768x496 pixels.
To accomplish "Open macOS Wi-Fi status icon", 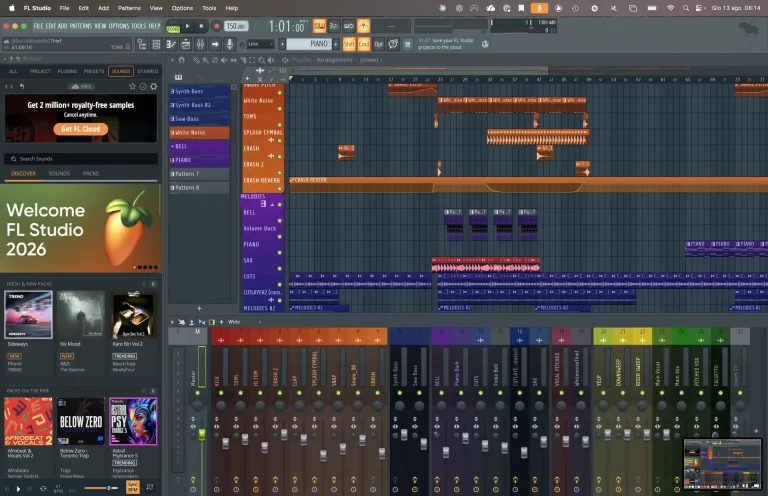I will [x=670, y=8].
